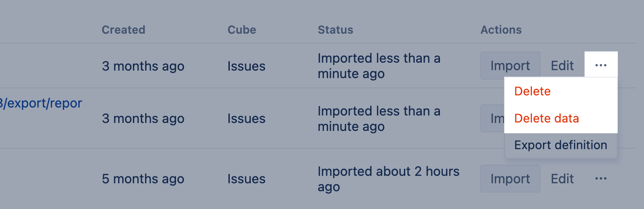This screenshot has width=644, height=209.
Task: Click the Imported about 2 hours ago status
Action: (388, 179)
